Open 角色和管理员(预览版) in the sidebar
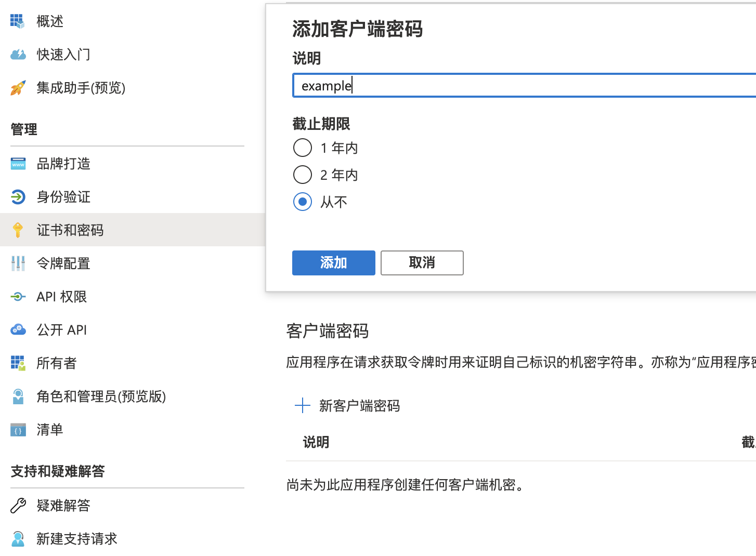Image resolution: width=756 pixels, height=556 pixels. [x=101, y=396]
